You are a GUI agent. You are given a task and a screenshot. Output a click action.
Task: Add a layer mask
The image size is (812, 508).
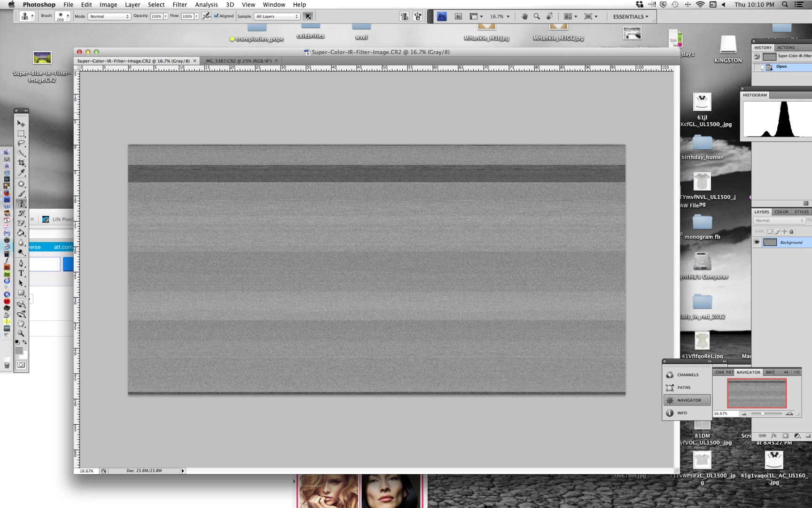(785, 436)
